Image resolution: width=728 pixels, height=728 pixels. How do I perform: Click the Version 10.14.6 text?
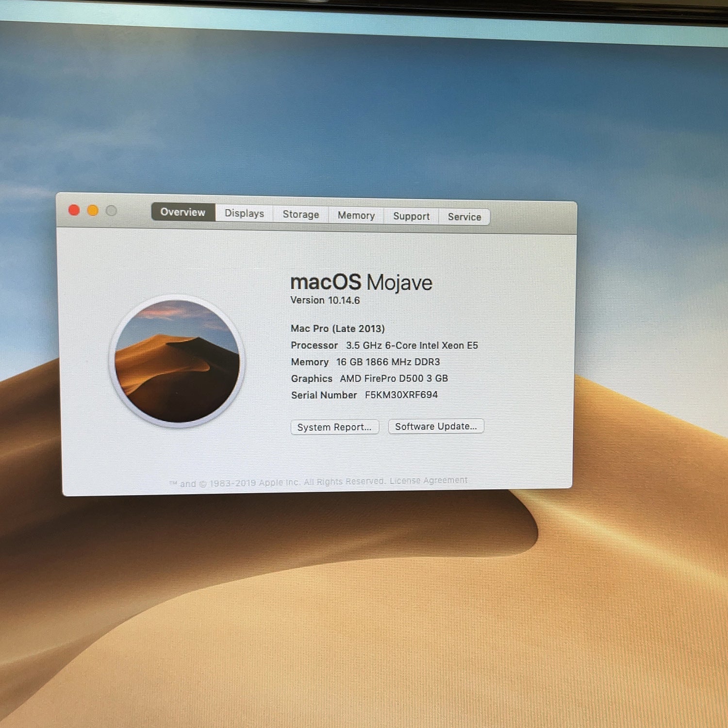pos(325,300)
